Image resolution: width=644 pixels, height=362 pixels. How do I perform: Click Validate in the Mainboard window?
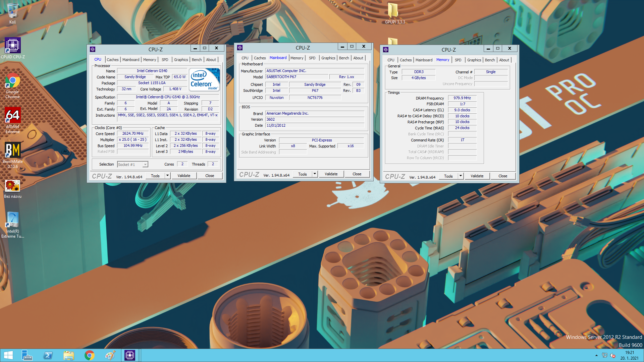(331, 174)
